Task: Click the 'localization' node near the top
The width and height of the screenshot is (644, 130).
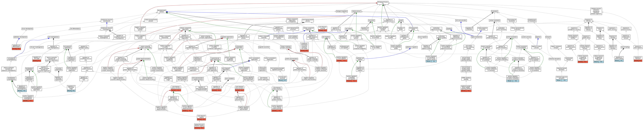Action: click(495, 11)
